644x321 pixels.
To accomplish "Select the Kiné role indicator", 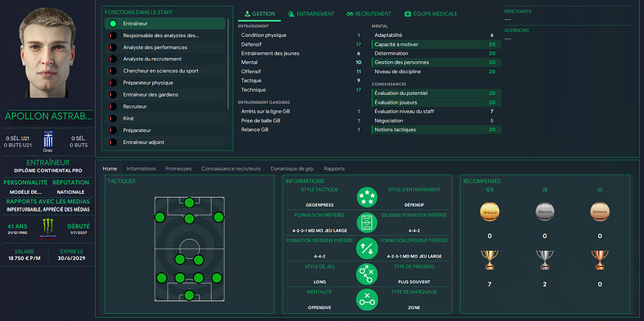I will click(112, 118).
